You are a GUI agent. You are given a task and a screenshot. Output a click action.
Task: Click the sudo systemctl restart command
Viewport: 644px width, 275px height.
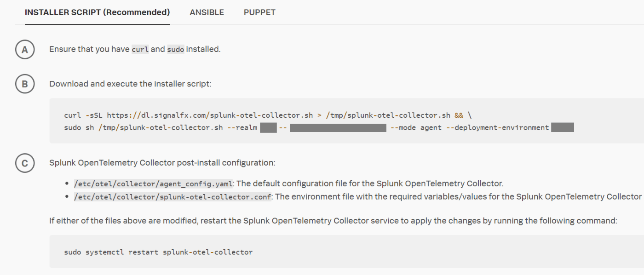158,252
